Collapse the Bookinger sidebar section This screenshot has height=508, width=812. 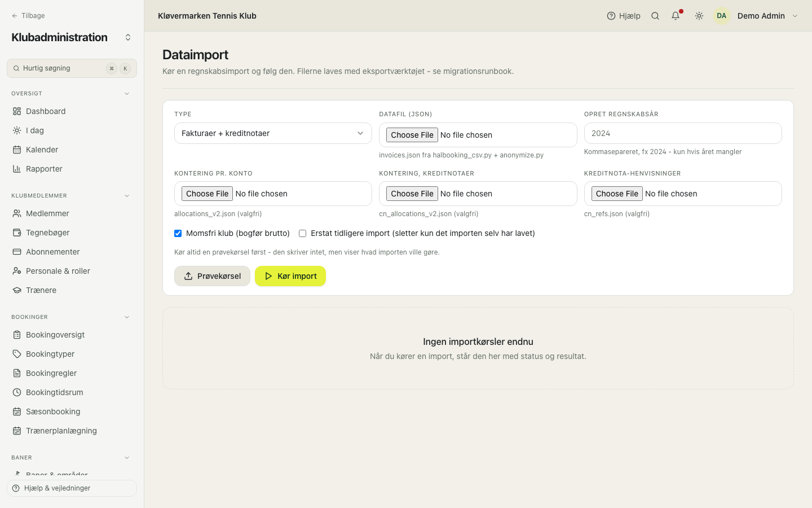click(x=127, y=317)
